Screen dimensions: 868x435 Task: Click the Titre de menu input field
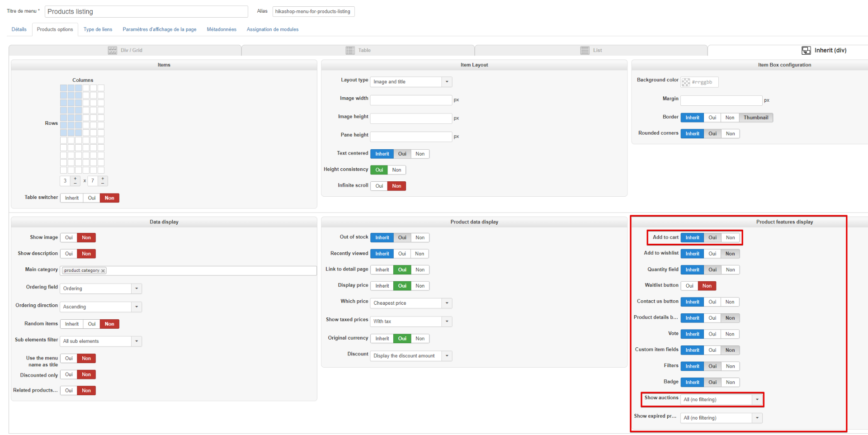coord(146,12)
